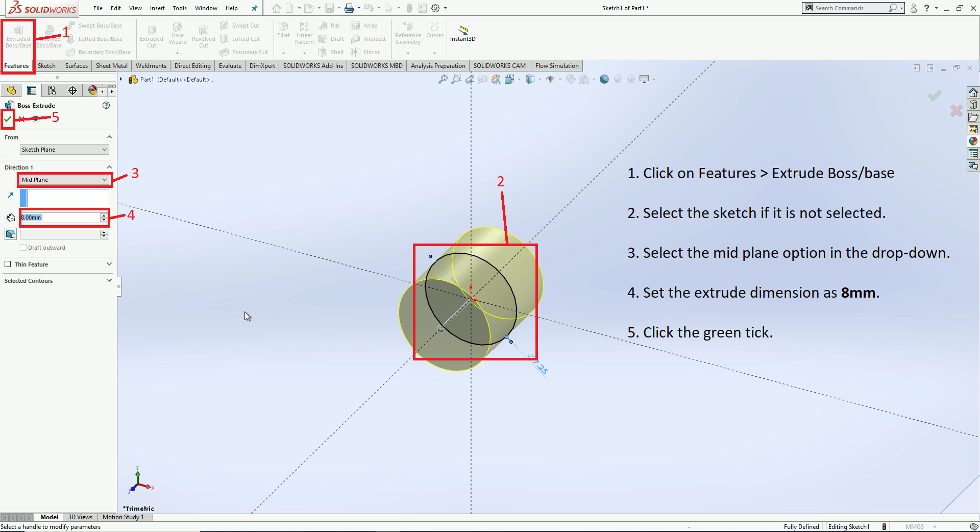Open the Motion Study 1 tab
Viewport: 980px width, 532px height.
123,517
